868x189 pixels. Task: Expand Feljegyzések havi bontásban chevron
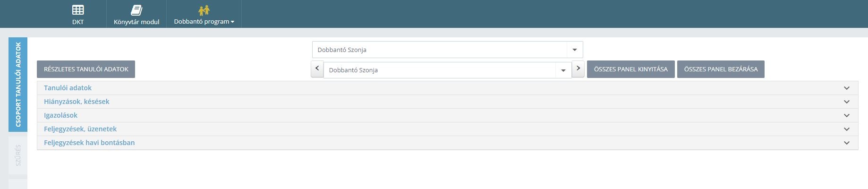847,143
